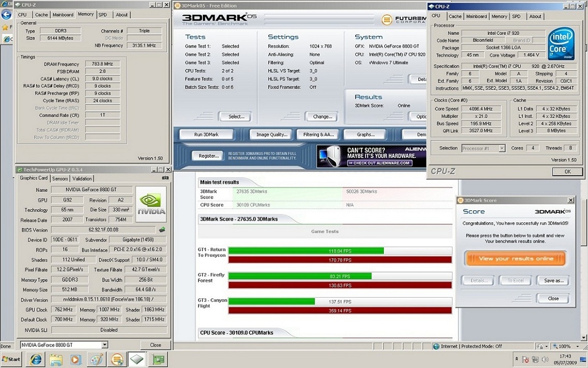Click Save as... in 3DMark Score dialog
588x368 pixels.
(553, 280)
